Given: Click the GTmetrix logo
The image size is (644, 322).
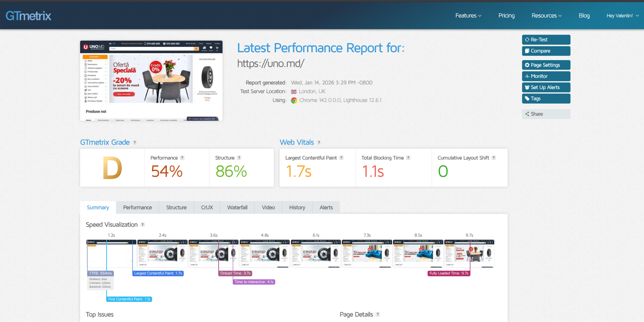Looking at the screenshot, I should [28, 16].
